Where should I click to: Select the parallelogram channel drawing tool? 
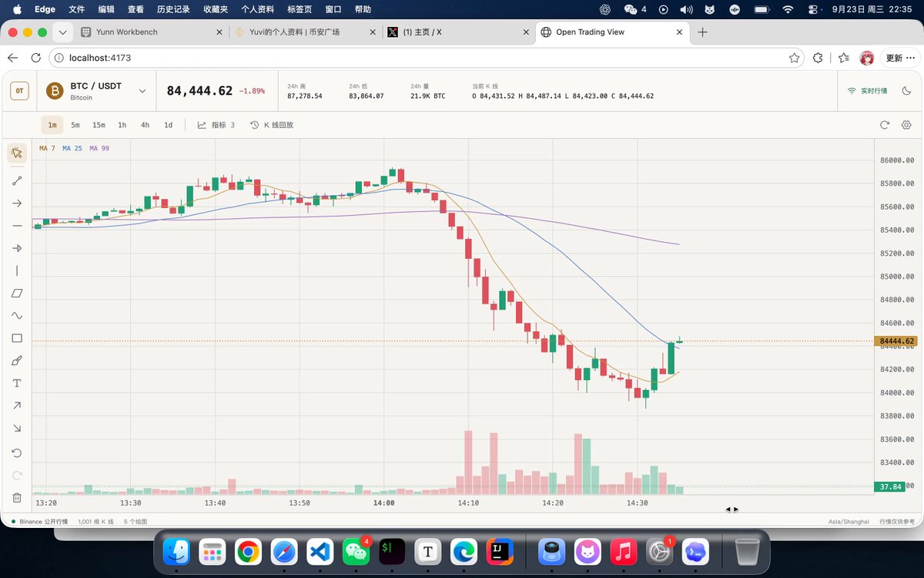pos(17,293)
